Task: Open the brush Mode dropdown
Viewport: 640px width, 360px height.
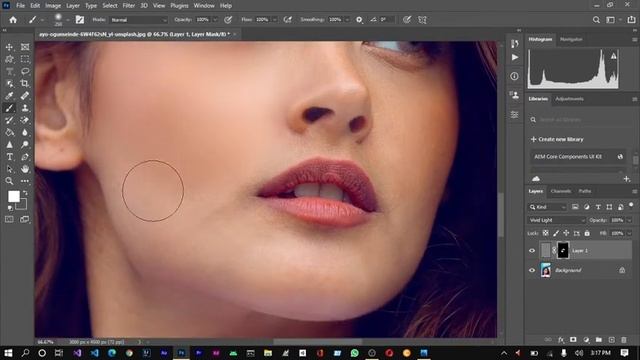Action: [139, 20]
